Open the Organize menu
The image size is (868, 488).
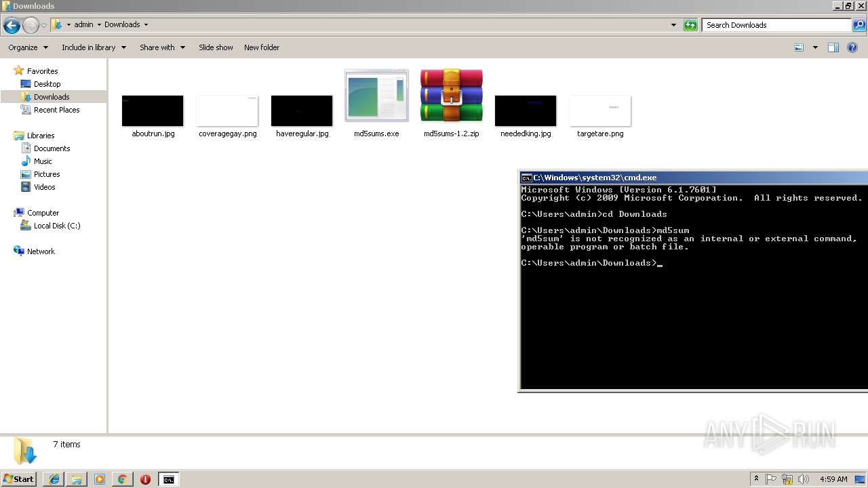pyautogui.click(x=28, y=47)
